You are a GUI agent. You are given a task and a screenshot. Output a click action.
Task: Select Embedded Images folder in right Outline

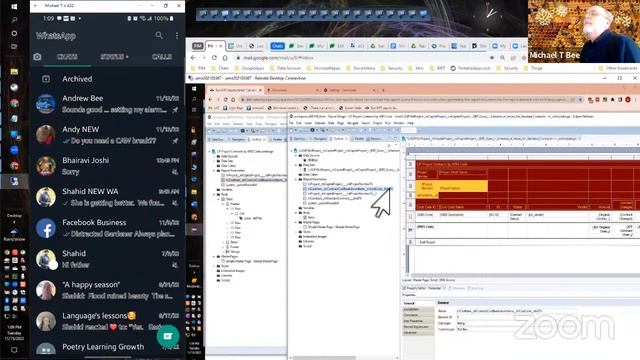click(x=313, y=237)
